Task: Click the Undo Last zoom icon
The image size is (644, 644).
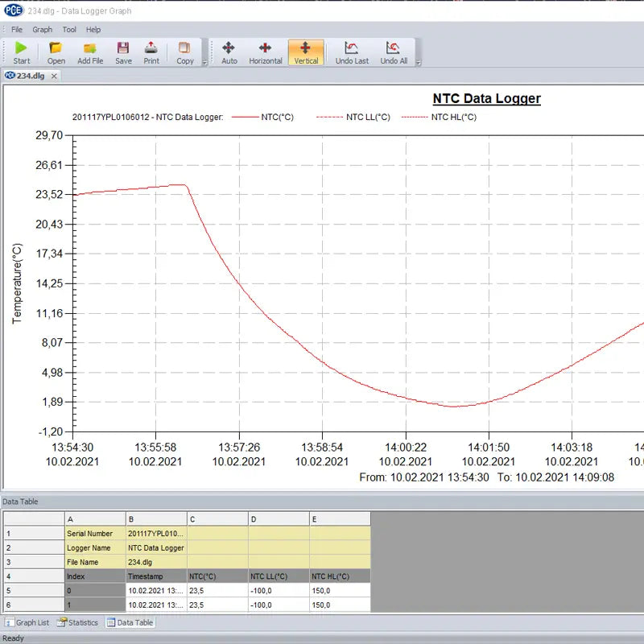Action: [352, 48]
